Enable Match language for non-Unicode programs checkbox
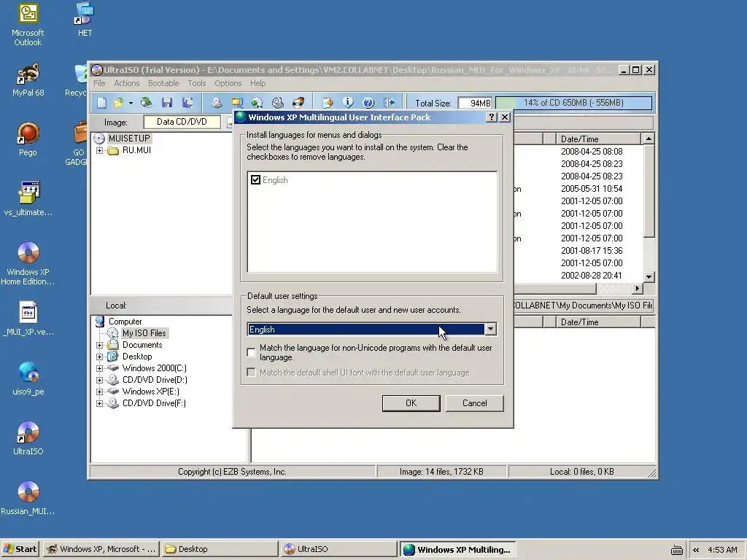This screenshot has width=747, height=560. pyautogui.click(x=252, y=352)
